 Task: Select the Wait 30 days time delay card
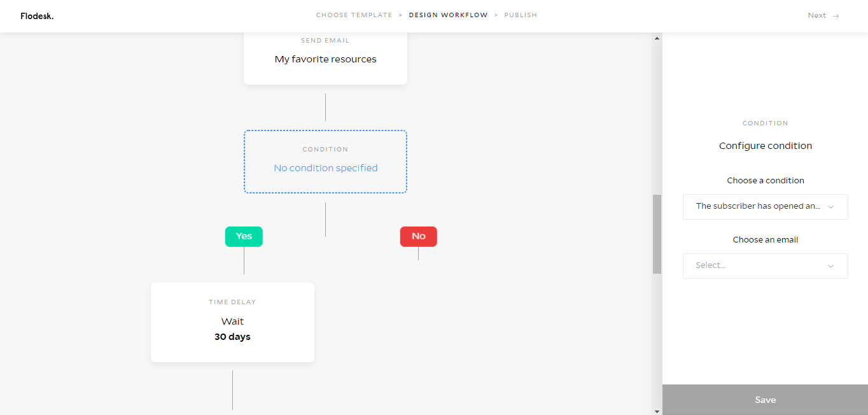[232, 322]
